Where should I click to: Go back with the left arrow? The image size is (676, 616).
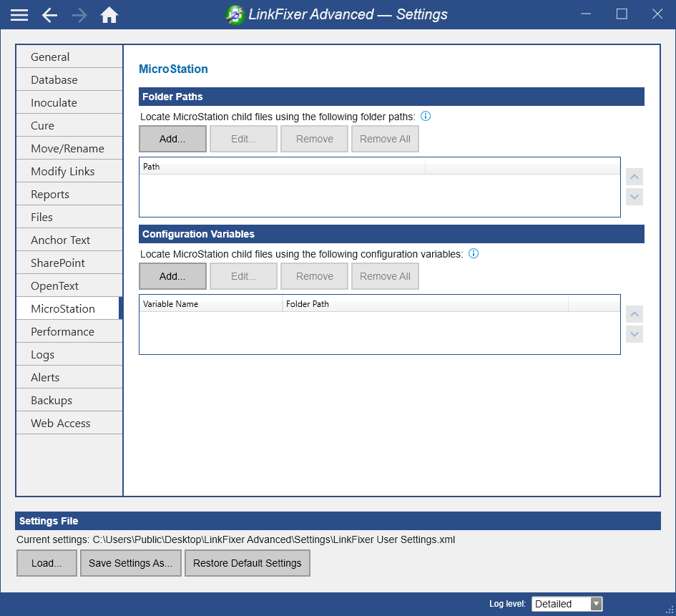49,15
